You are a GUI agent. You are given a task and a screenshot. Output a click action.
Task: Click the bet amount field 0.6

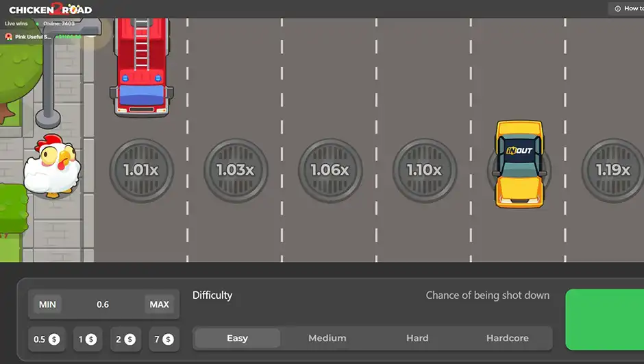[x=103, y=304]
